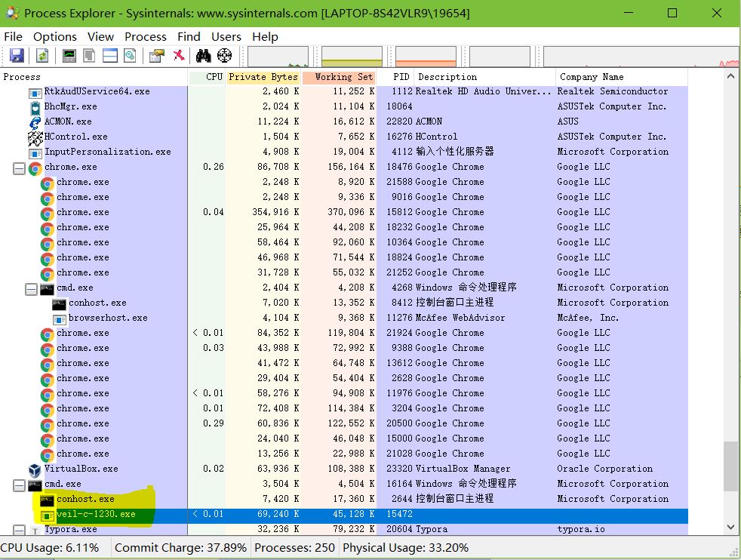This screenshot has height=560, width=741.
Task: Sort by the Company Name column header
Action: tap(622, 77)
